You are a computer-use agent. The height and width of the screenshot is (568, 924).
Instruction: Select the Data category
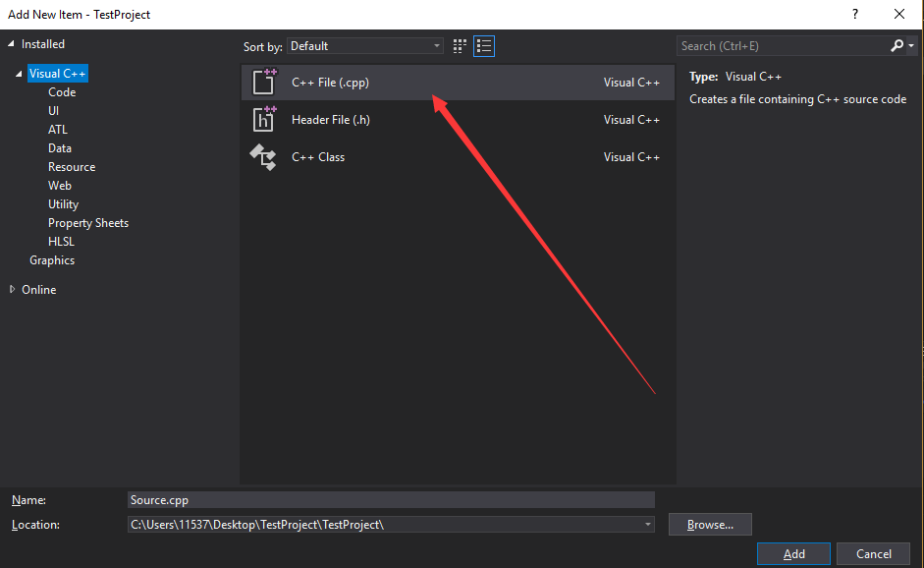click(60, 148)
